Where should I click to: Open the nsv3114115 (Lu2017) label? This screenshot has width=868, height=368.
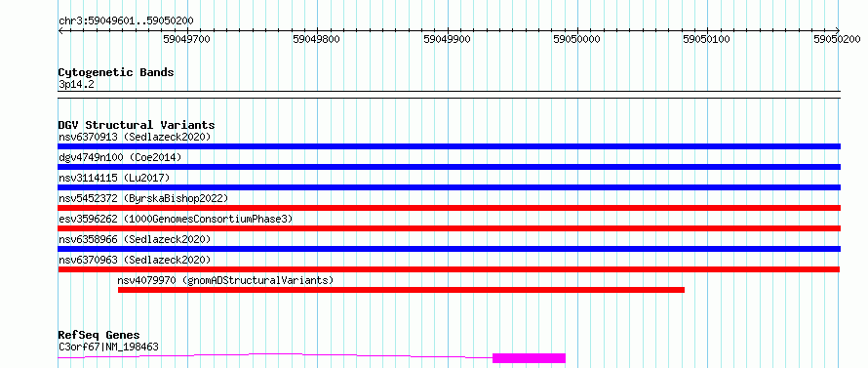pos(114,178)
